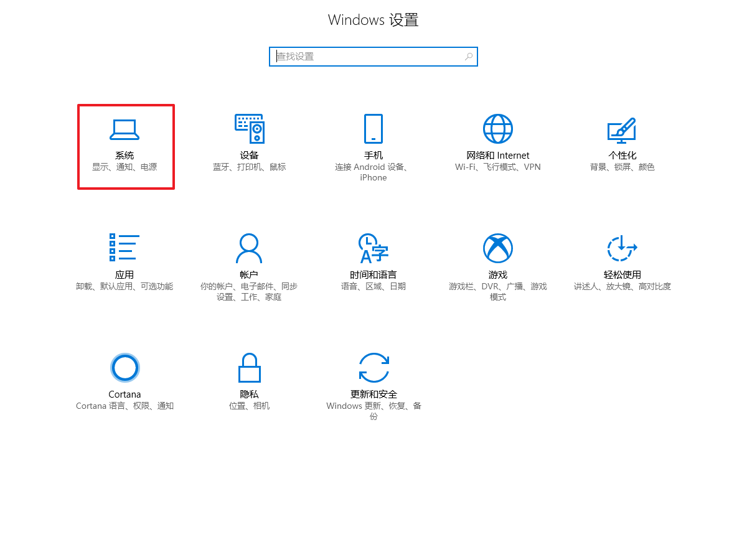The height and width of the screenshot is (560, 747).
Task: Click the Xbox 游戏 icon
Action: pos(498,248)
